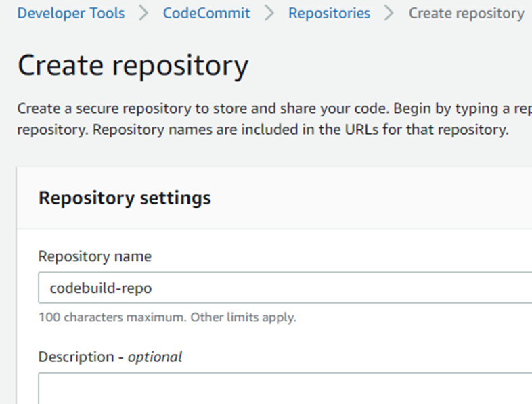Navigate to the Repositories breadcrumb link
Viewport: 532px width, 404px height.
[329, 13]
